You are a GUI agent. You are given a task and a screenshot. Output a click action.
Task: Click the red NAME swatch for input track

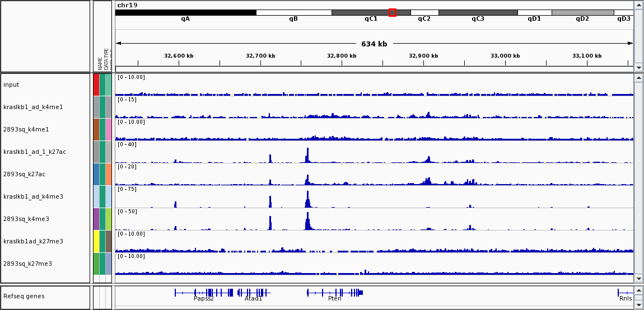(96, 84)
